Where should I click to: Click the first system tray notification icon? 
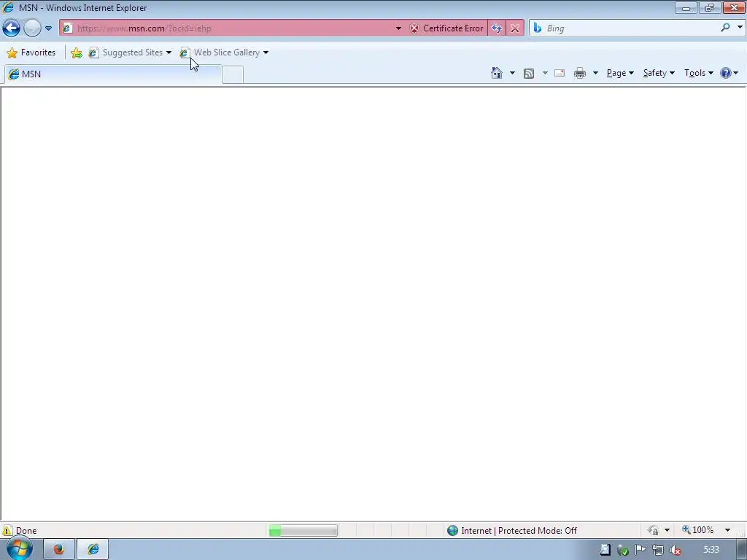click(x=605, y=550)
